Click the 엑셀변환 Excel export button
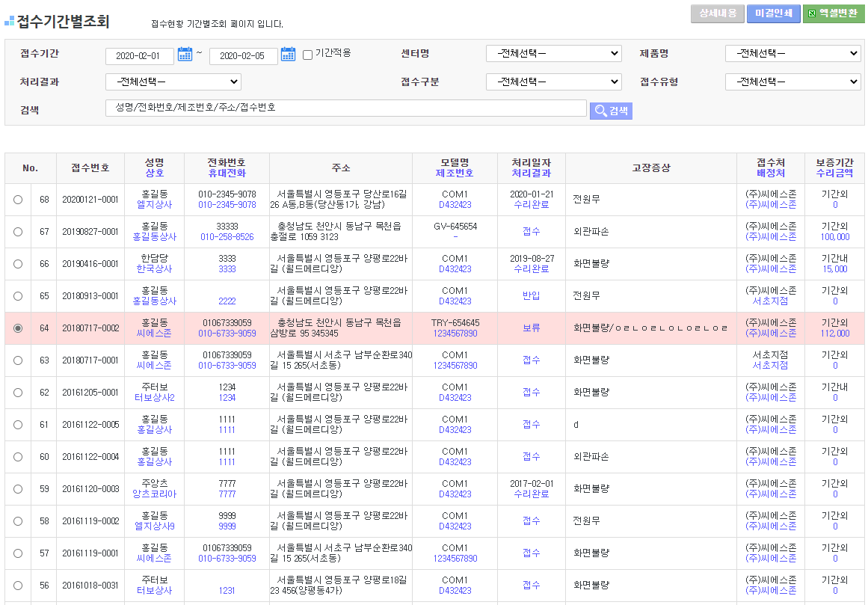Screen dimensions: 868x605 833,13
